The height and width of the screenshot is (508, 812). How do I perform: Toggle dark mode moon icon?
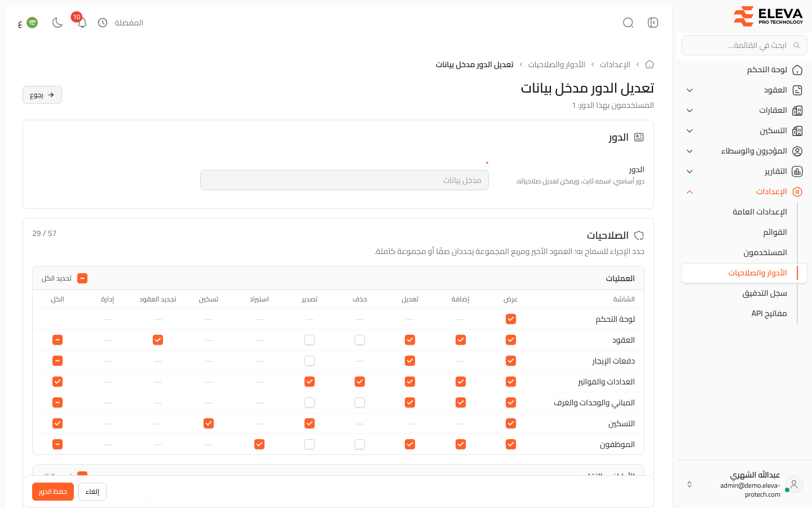[57, 23]
